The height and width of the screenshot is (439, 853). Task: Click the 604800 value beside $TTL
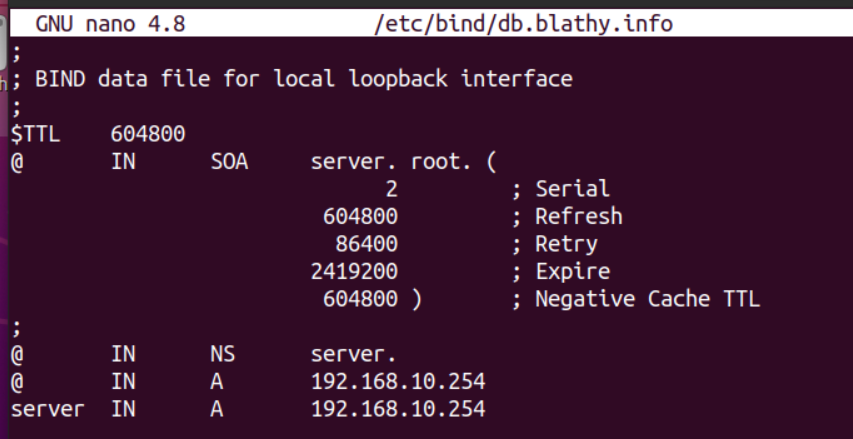(148, 134)
